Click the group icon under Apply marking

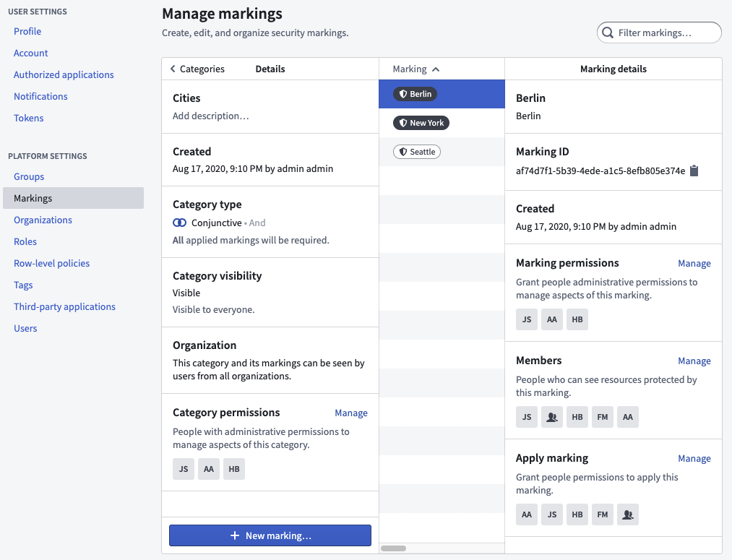[627, 514]
